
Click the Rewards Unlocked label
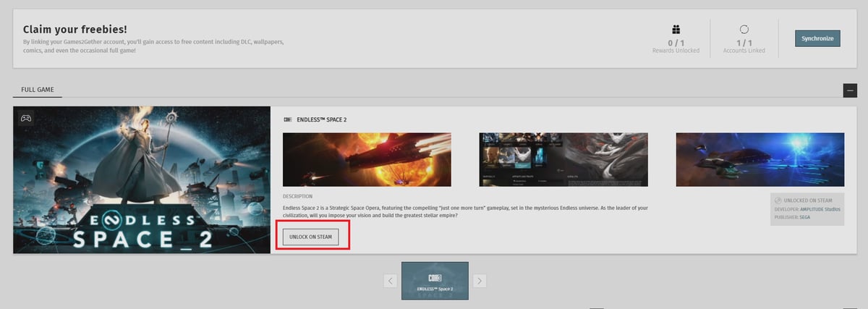click(676, 51)
